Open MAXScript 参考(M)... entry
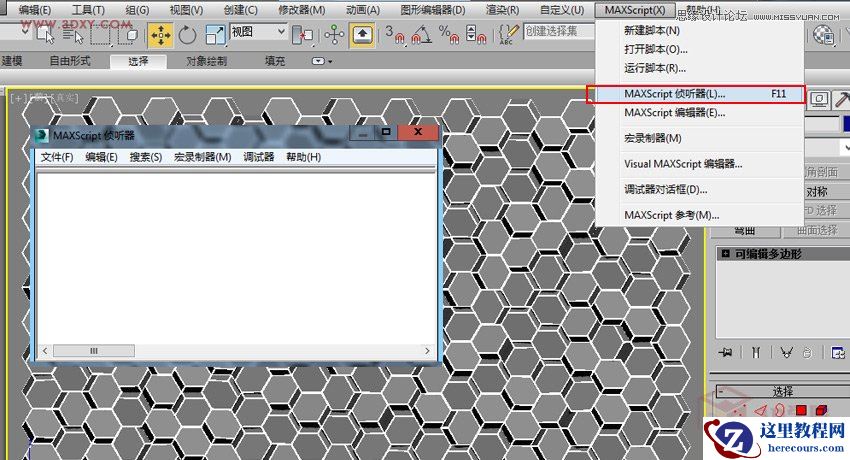This screenshot has height=460, width=850. pos(699,215)
